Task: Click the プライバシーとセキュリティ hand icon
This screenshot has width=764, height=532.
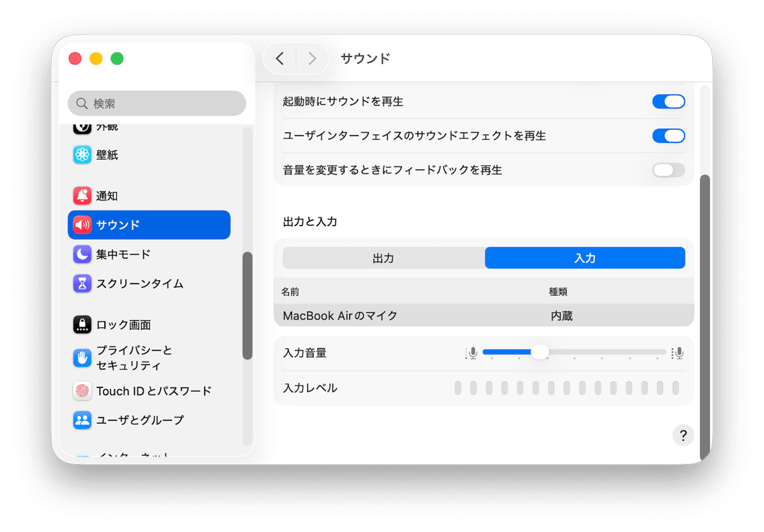Action: click(82, 358)
